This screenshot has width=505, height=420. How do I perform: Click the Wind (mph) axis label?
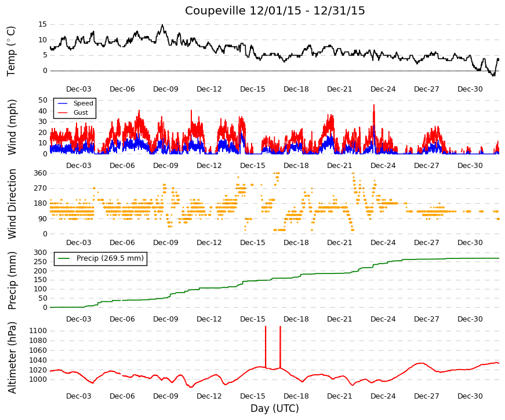click(12, 127)
